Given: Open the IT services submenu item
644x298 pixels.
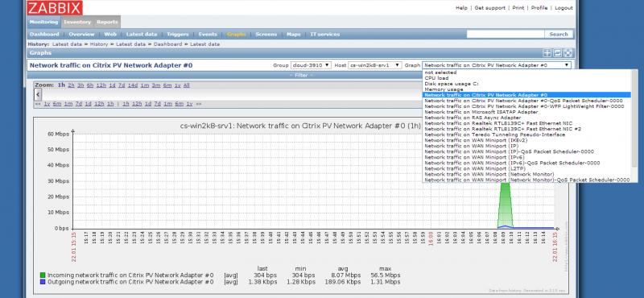Looking at the screenshot, I should click(x=324, y=35).
